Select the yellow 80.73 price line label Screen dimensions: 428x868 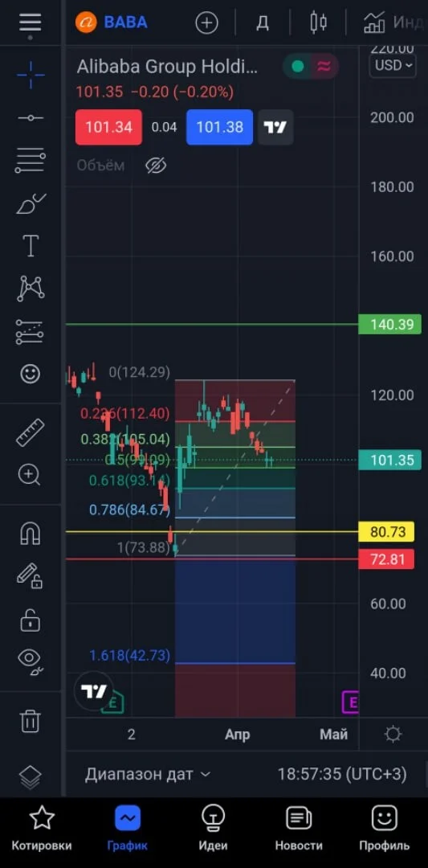[386, 532]
